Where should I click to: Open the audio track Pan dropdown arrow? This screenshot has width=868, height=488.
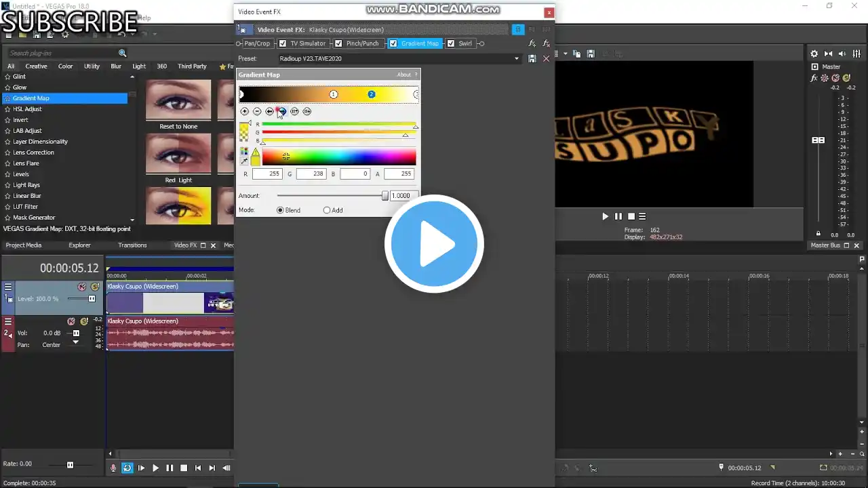pyautogui.click(x=76, y=342)
